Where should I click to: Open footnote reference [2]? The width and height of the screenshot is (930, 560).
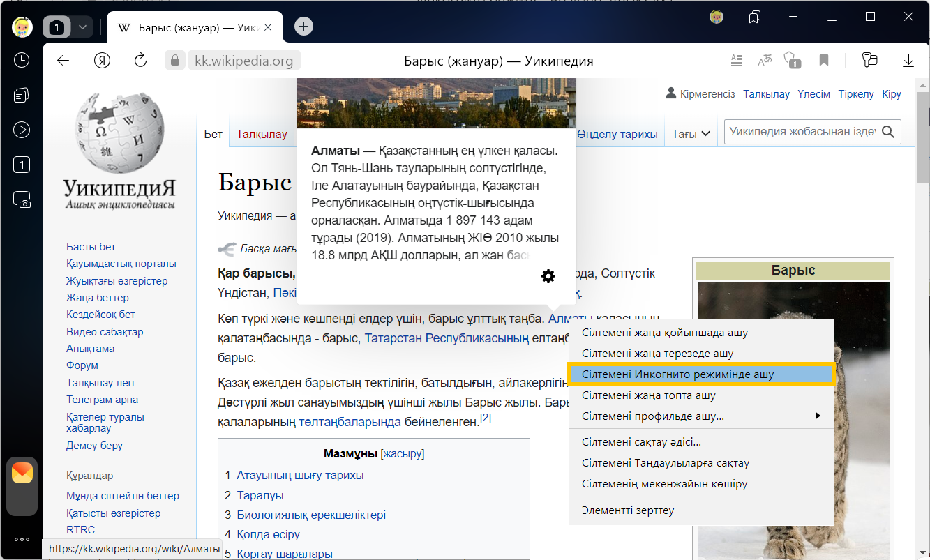tap(486, 418)
